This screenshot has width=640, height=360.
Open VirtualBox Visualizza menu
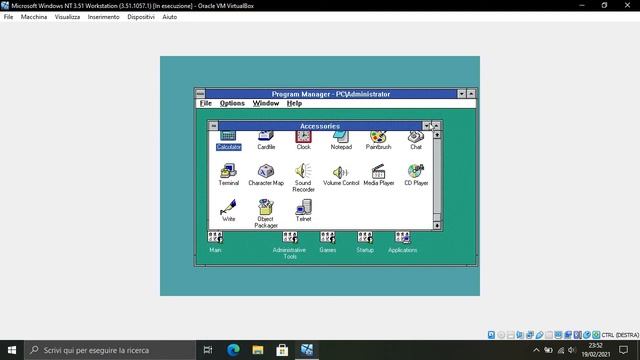tap(67, 17)
